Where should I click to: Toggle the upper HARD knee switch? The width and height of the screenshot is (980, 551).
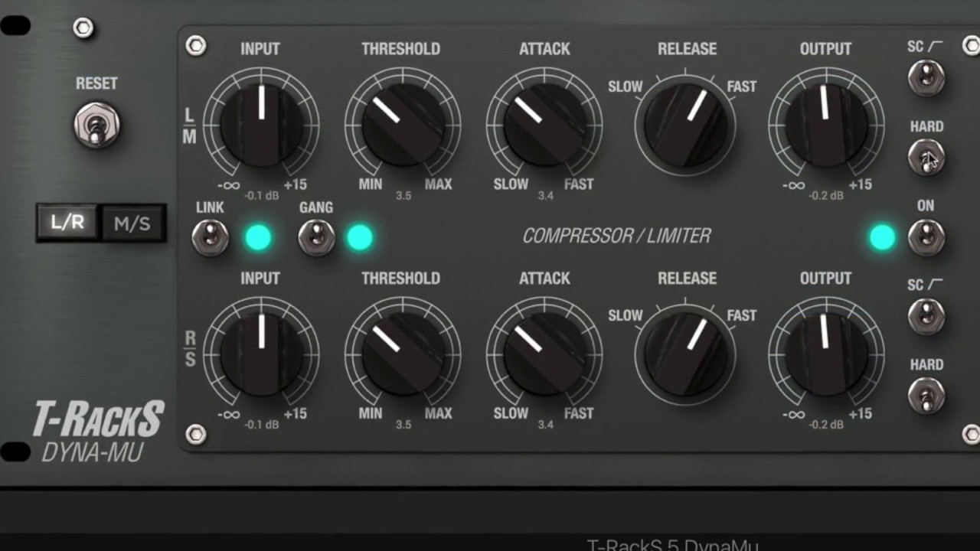click(926, 158)
